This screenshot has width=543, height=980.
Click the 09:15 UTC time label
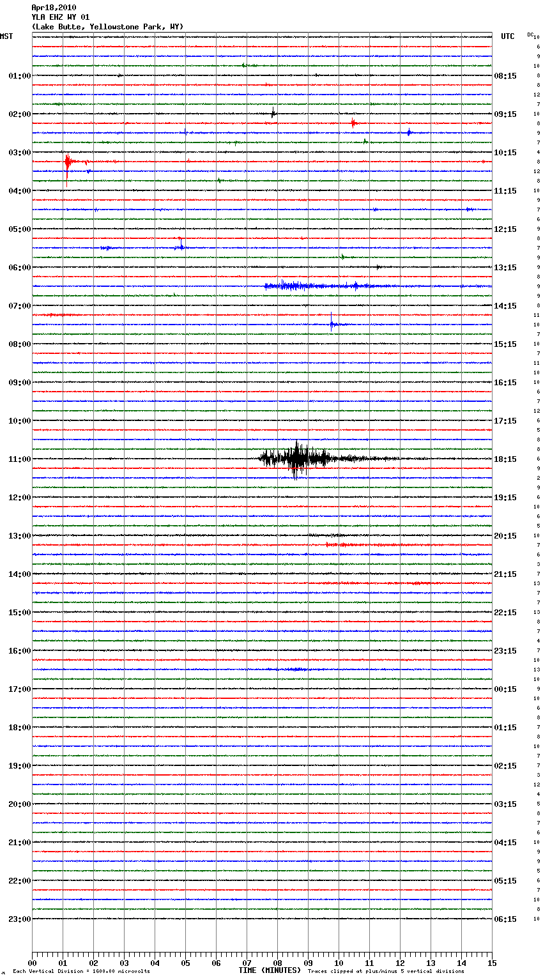pyautogui.click(x=505, y=114)
